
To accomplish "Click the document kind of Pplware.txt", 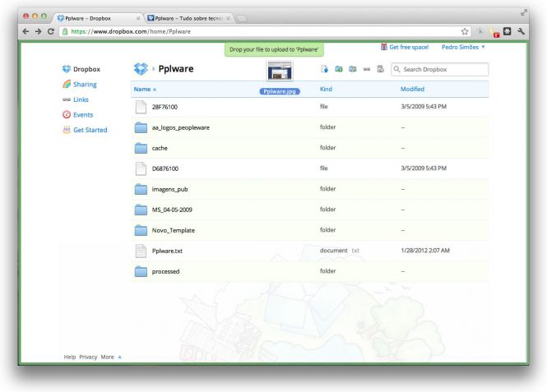I will (x=333, y=251).
